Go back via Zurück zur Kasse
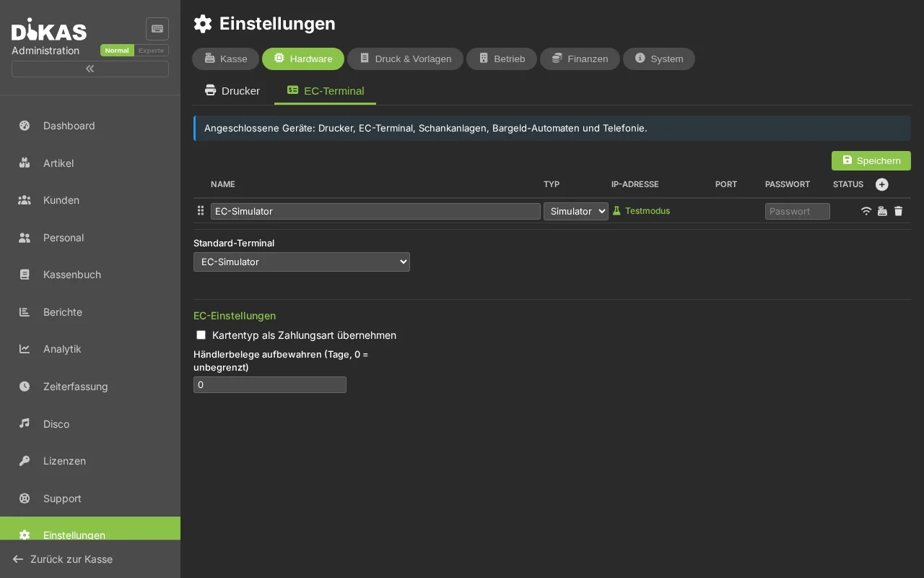This screenshot has height=578, width=924. (x=90, y=559)
